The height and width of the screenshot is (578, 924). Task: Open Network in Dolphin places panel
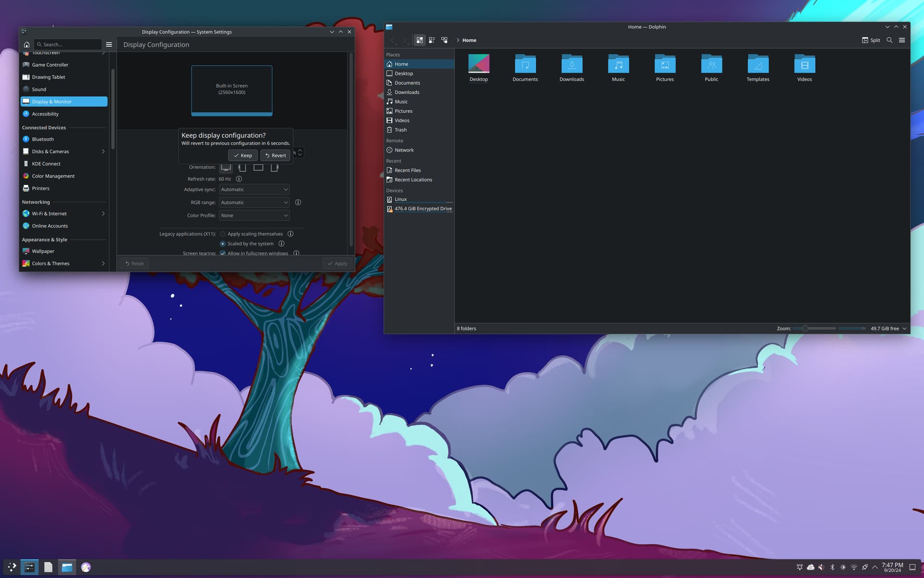pos(419,150)
